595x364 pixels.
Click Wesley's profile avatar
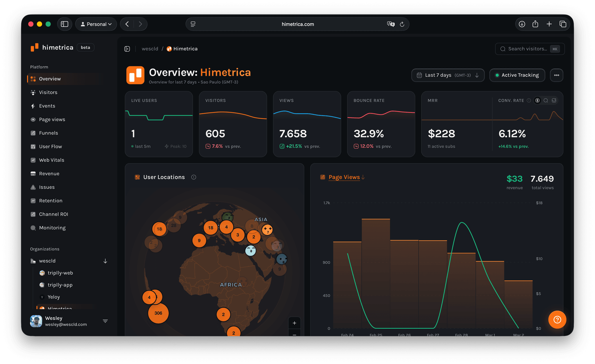(x=36, y=321)
